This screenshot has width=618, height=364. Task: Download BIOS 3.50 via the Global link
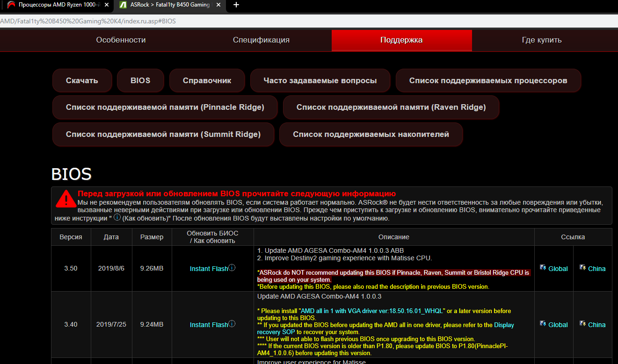558,269
